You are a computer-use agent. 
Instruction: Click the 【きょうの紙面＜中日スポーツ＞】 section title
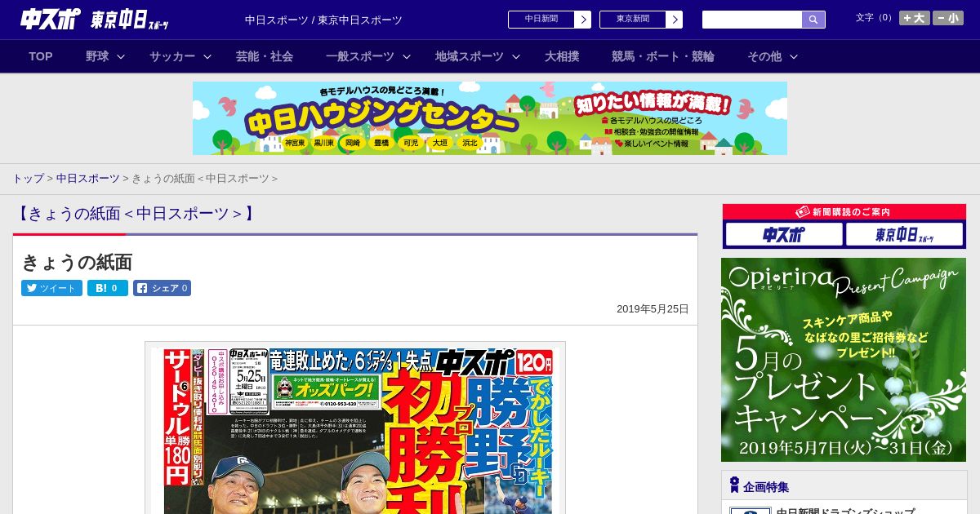pyautogui.click(x=136, y=214)
